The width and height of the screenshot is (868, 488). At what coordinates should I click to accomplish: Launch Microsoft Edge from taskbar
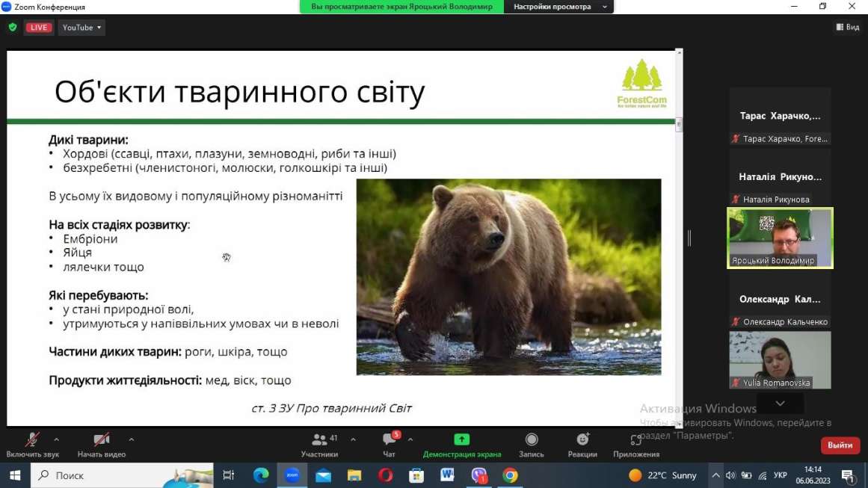pos(261,475)
